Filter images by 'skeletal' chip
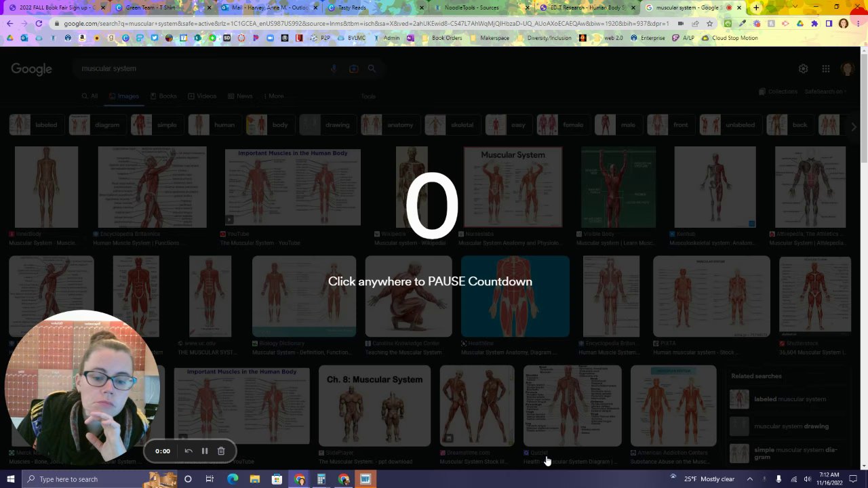This screenshot has height=488, width=868. (x=452, y=125)
